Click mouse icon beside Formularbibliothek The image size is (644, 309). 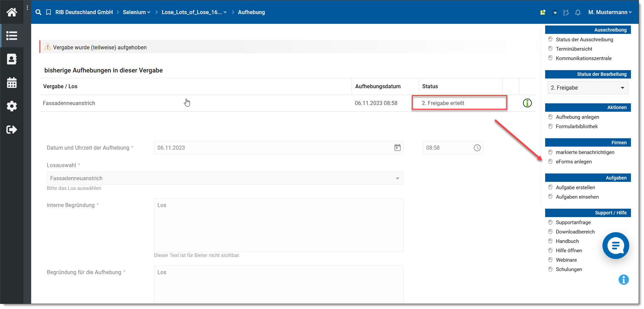pyautogui.click(x=551, y=126)
